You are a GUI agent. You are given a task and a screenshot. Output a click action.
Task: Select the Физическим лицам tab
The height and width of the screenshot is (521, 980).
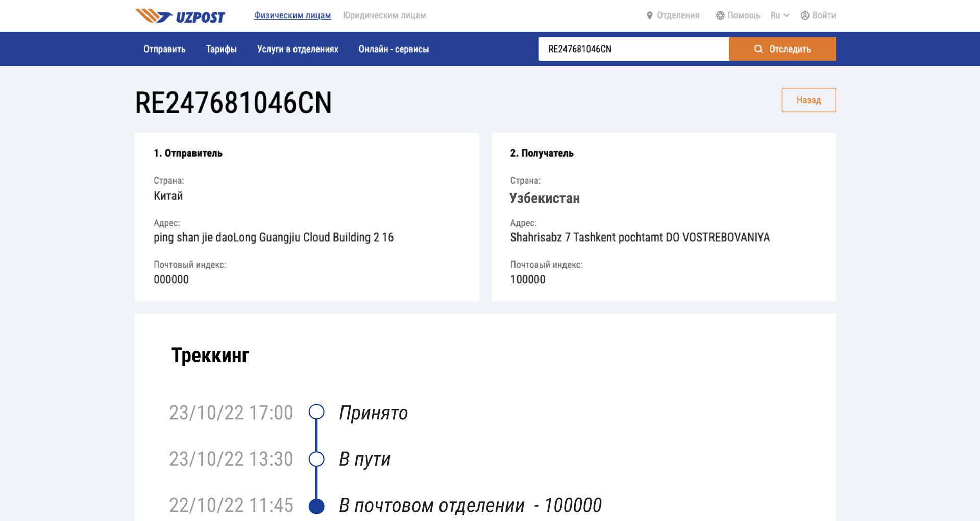click(x=292, y=16)
